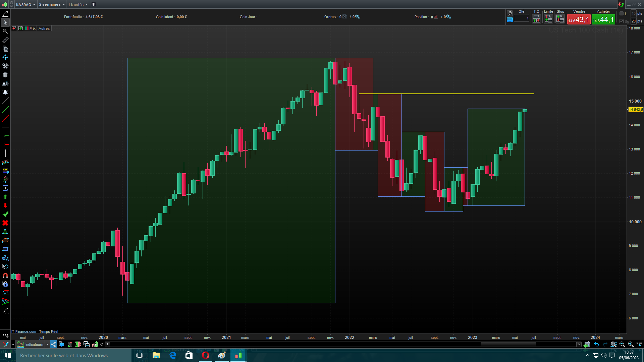The image size is (644, 362).
Task: Toggle the Sg checkbox
Action: (622, 21)
